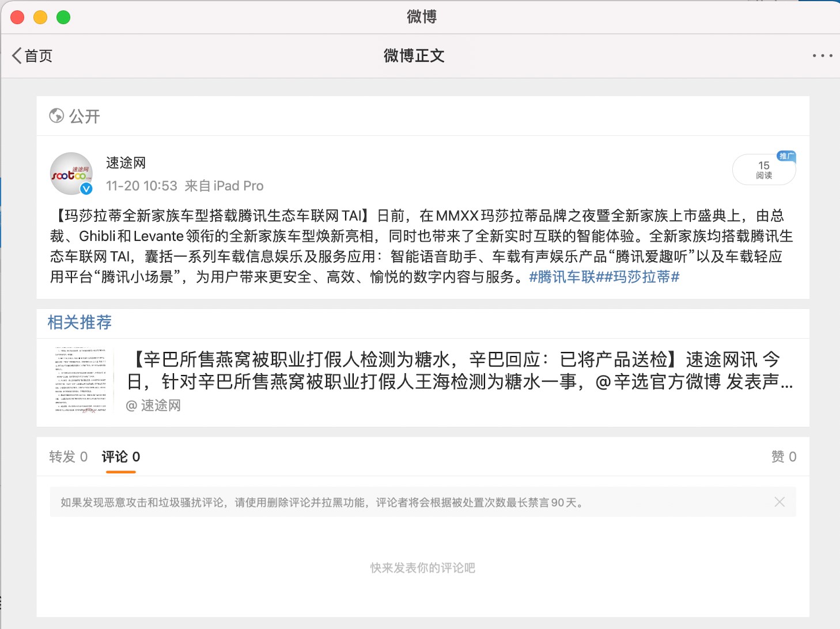Click the blue verified badge on avatar
This screenshot has width=840, height=629.
tap(86, 189)
